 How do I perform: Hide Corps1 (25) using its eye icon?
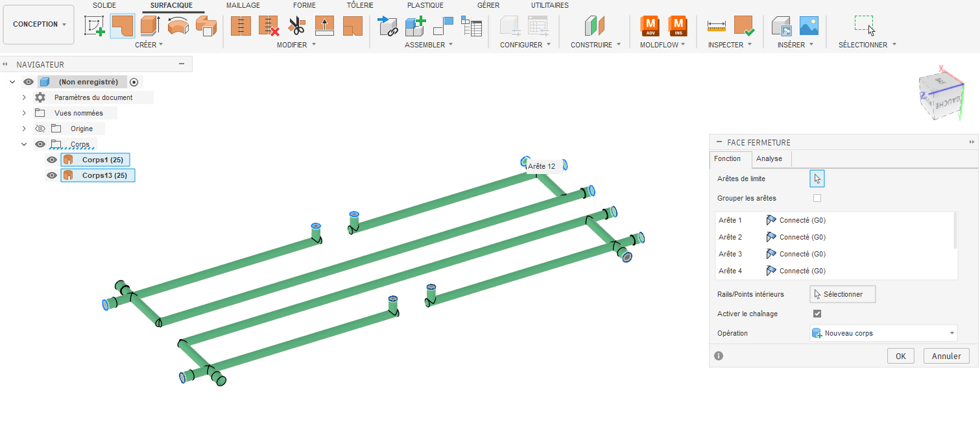[x=52, y=160]
